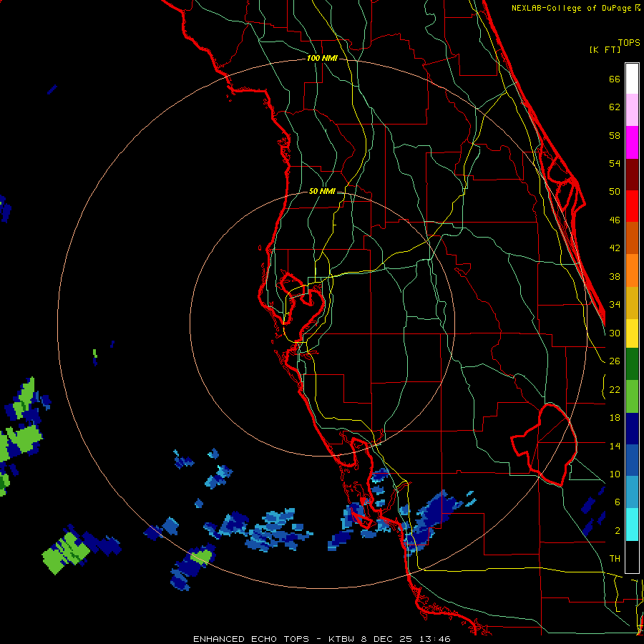This screenshot has width=644, height=644.
Task: Select the light green 26 kft swatch
Action: coord(632,396)
